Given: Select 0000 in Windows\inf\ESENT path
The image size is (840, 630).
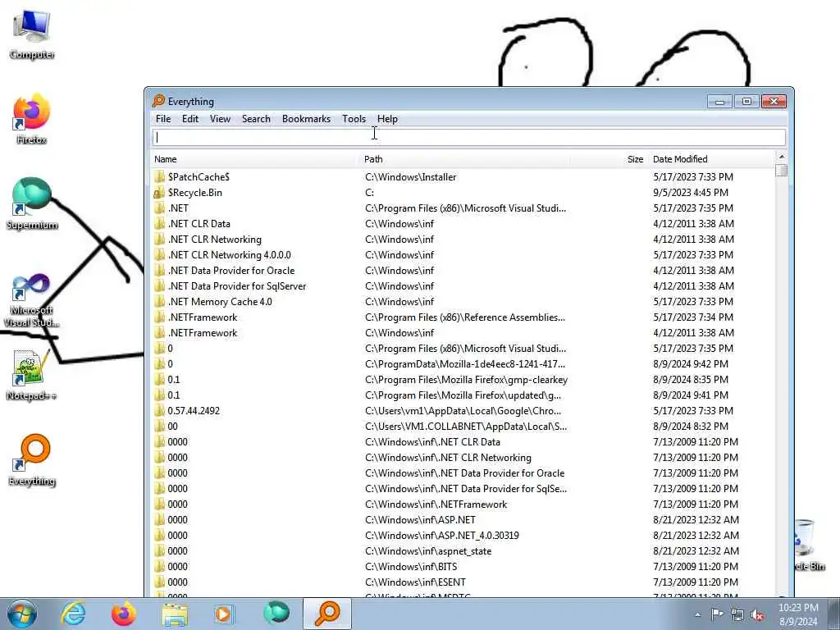Looking at the screenshot, I should (177, 582).
